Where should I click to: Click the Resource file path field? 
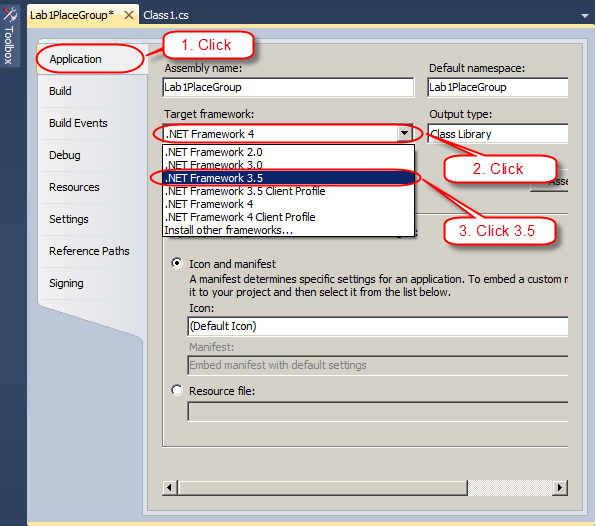(x=378, y=411)
